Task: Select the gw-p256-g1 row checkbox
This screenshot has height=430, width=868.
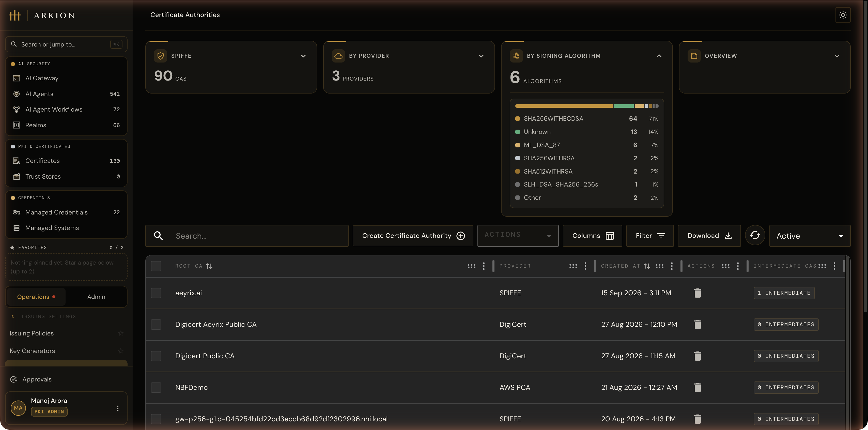Action: [156, 419]
